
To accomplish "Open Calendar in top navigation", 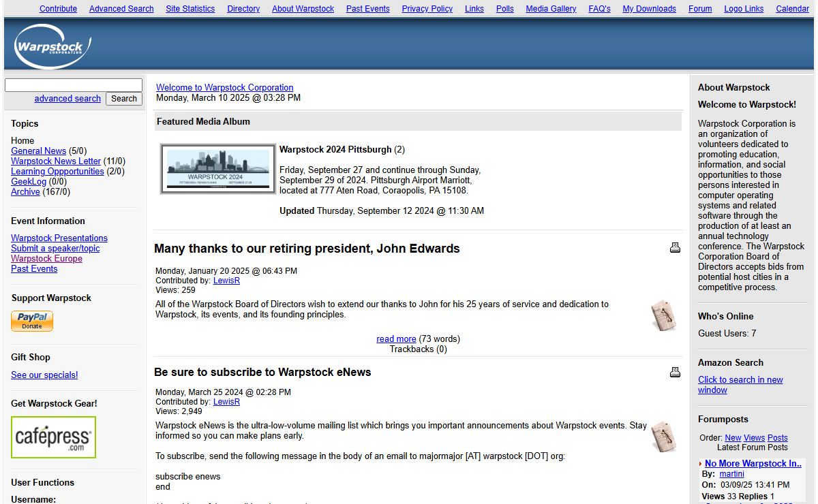I will point(792,9).
